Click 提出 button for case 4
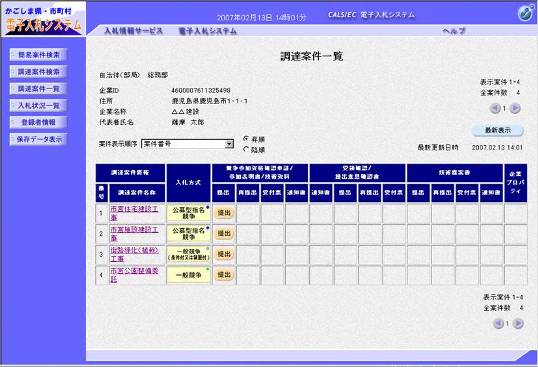This screenshot has height=367, width=538. tap(224, 275)
